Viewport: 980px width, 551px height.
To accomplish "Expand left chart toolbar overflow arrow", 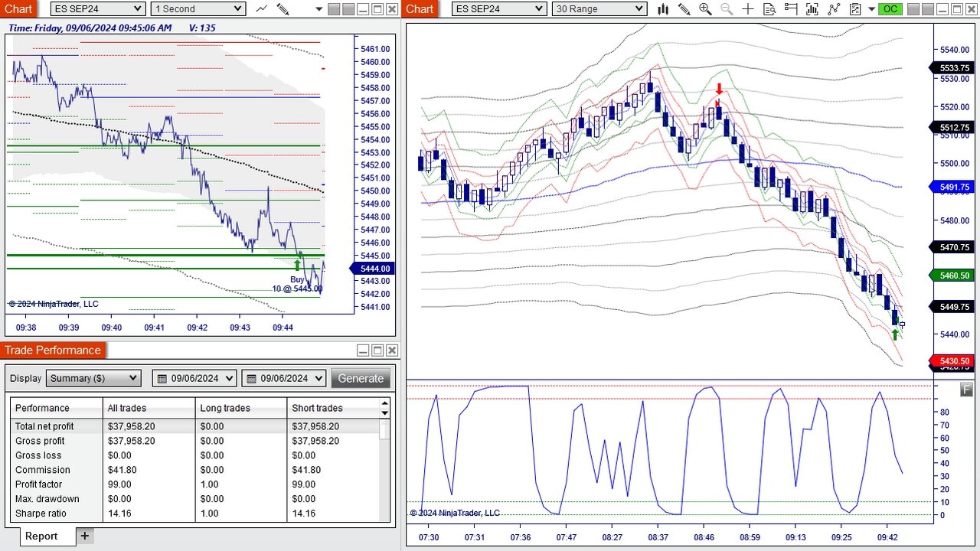I will coord(319,9).
